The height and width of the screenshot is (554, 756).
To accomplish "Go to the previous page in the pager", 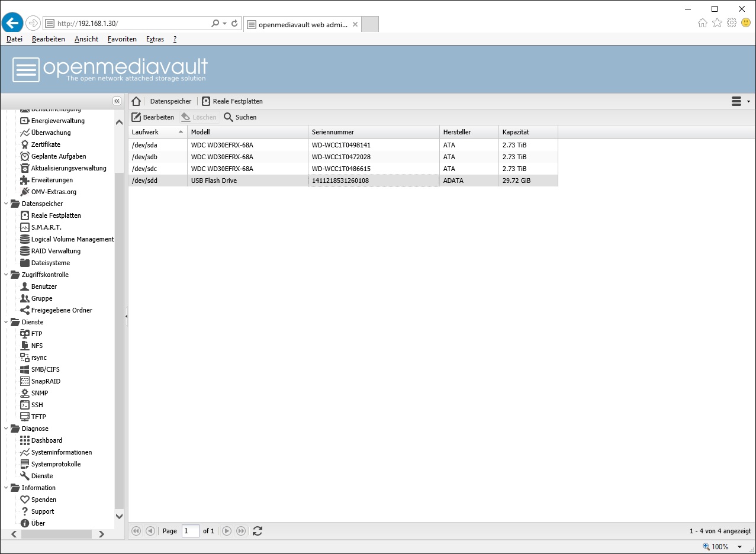I will 150,531.
